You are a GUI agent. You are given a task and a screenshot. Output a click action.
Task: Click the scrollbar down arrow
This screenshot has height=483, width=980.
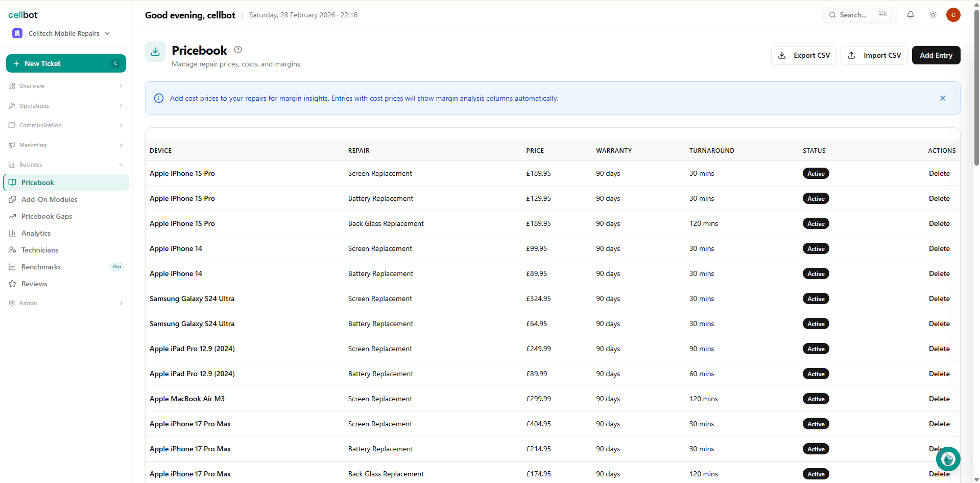tap(976, 479)
